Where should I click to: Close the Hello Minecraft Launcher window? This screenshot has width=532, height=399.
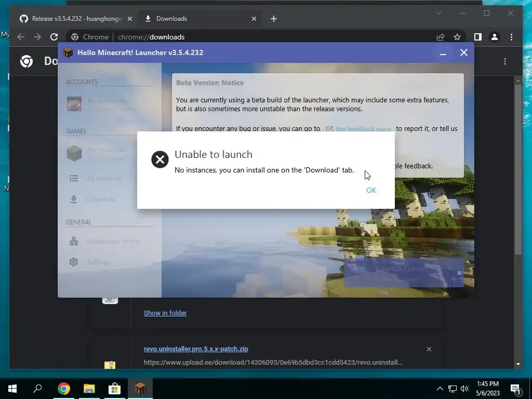pyautogui.click(x=464, y=52)
